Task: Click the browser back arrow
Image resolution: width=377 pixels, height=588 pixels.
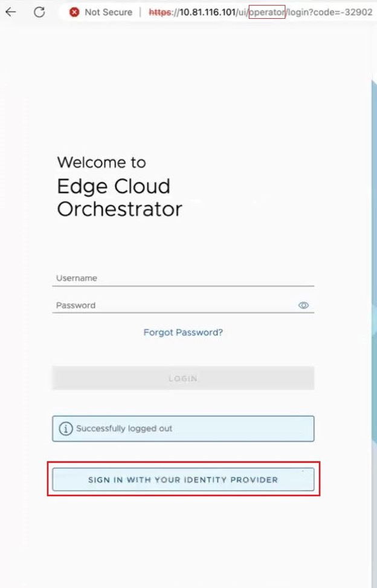Action: coord(11,12)
